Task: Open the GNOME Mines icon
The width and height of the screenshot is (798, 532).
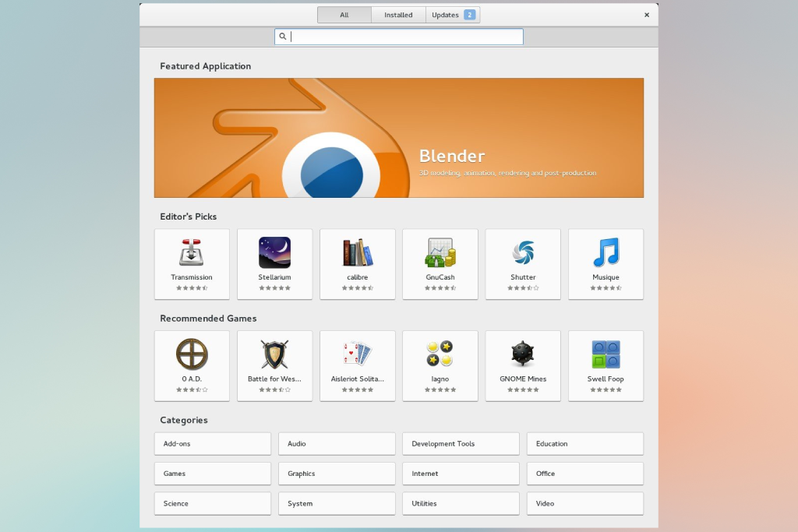Action: [x=523, y=354]
